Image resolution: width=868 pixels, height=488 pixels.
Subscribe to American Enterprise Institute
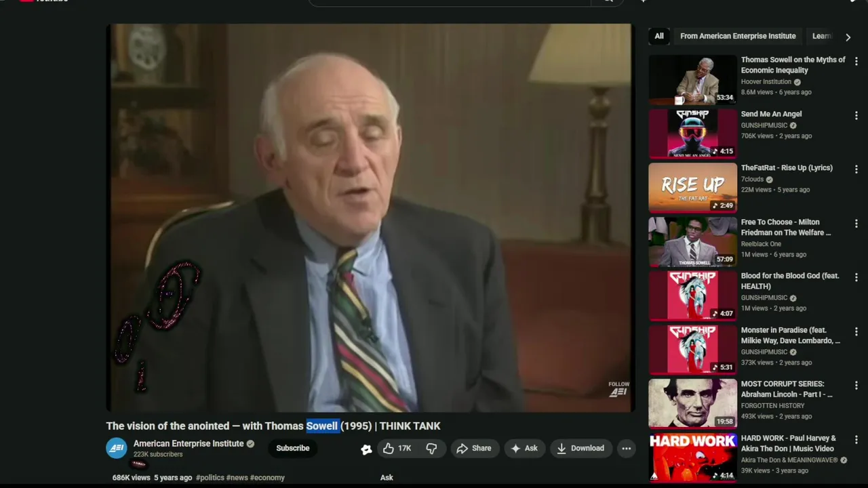293,448
